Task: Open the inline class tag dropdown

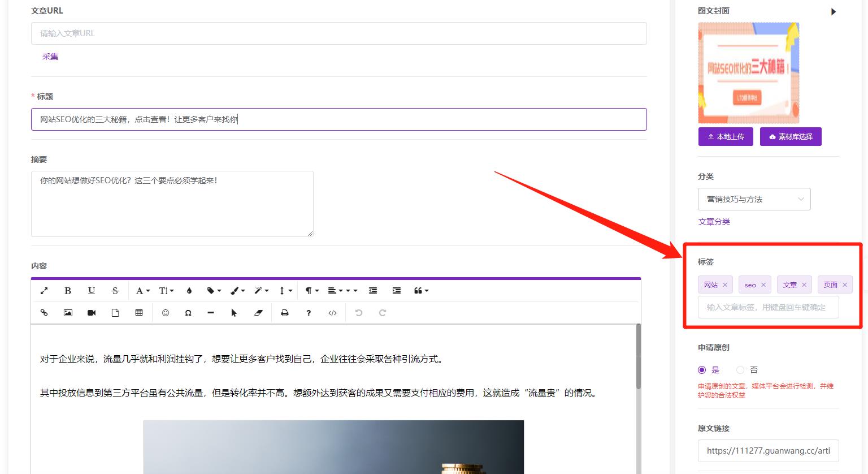Action: pyautogui.click(x=214, y=291)
